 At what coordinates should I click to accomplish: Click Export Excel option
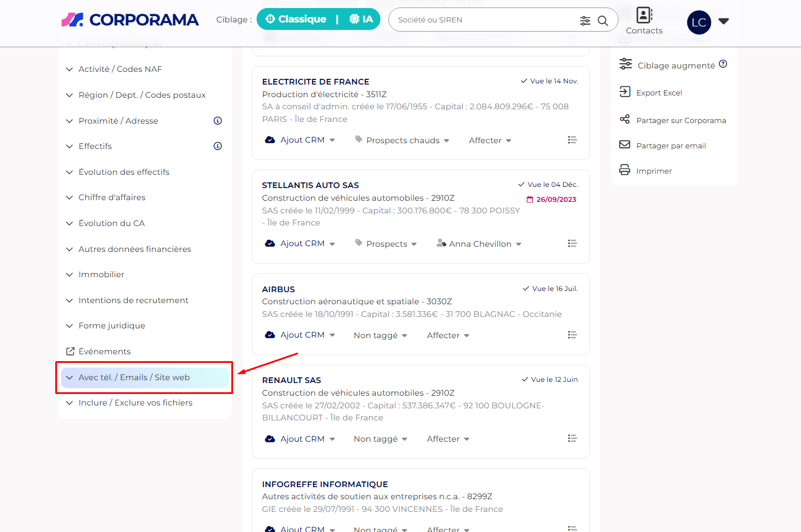point(659,93)
